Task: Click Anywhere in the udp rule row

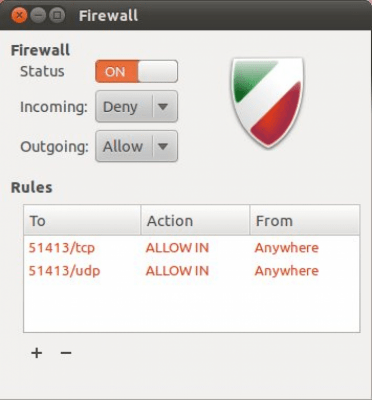Action: [x=287, y=271]
